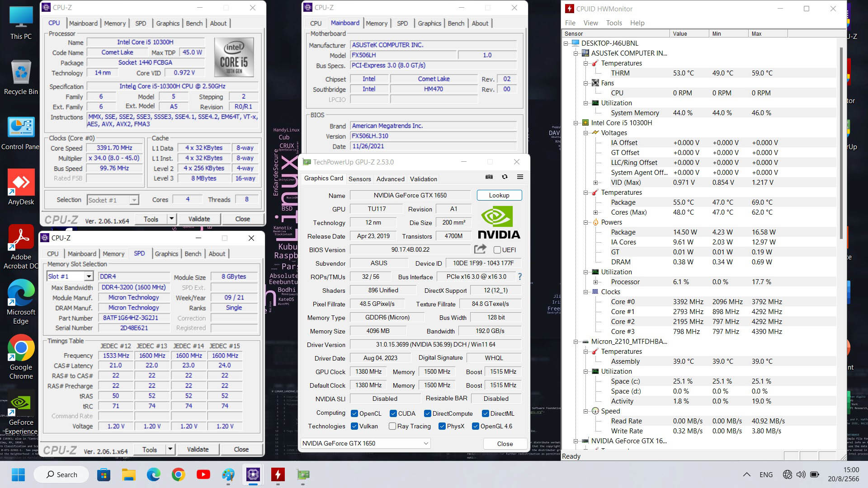Click the GPU-Z taskbar icon
This screenshot has width=868, height=488.
point(303,474)
